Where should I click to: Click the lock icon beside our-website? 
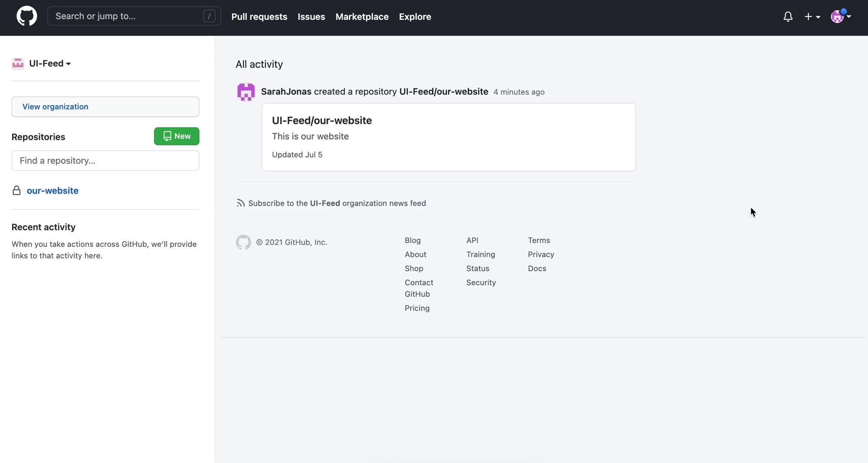coord(17,190)
